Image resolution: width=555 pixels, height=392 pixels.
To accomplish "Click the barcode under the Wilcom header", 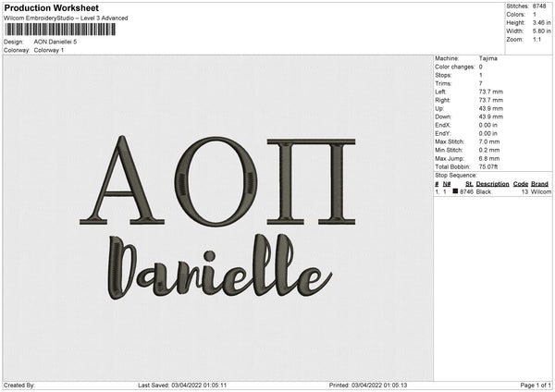I will 60,30.
